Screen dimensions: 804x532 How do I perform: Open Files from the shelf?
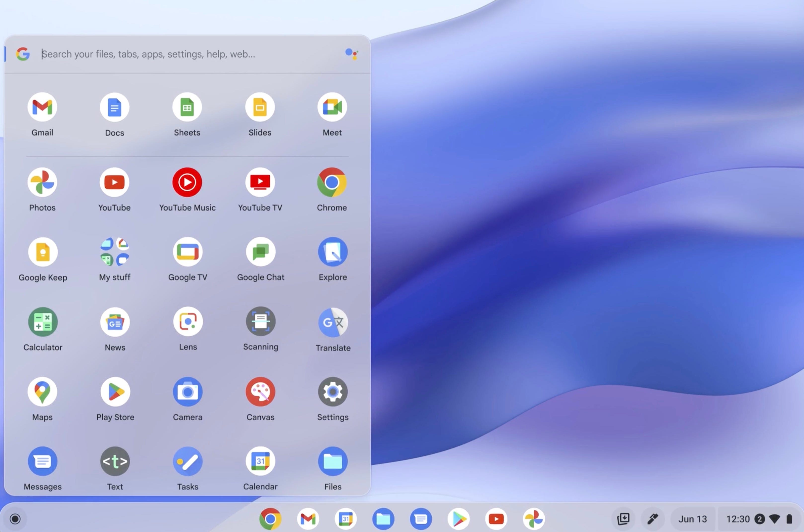tap(383, 519)
